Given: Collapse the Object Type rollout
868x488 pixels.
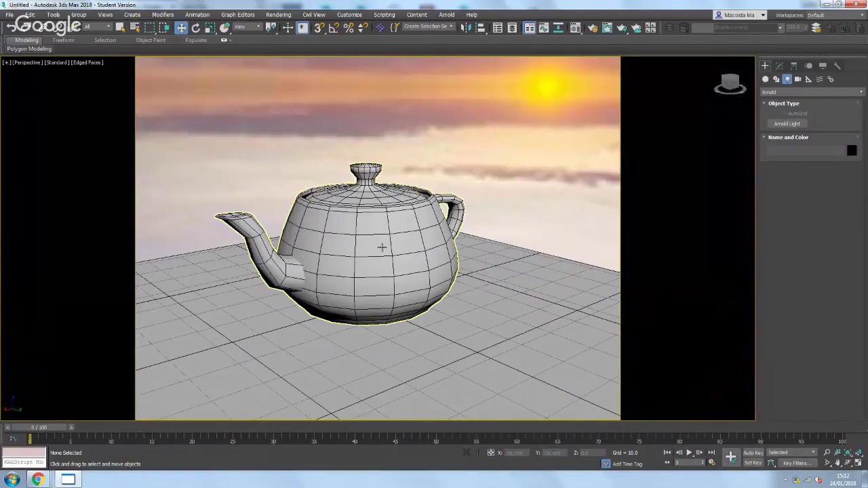Looking at the screenshot, I should click(783, 104).
